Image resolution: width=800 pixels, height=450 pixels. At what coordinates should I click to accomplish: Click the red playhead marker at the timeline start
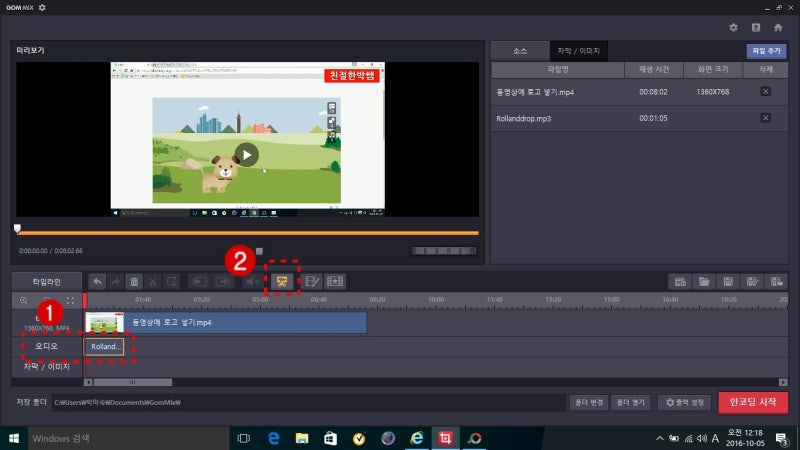coord(85,300)
